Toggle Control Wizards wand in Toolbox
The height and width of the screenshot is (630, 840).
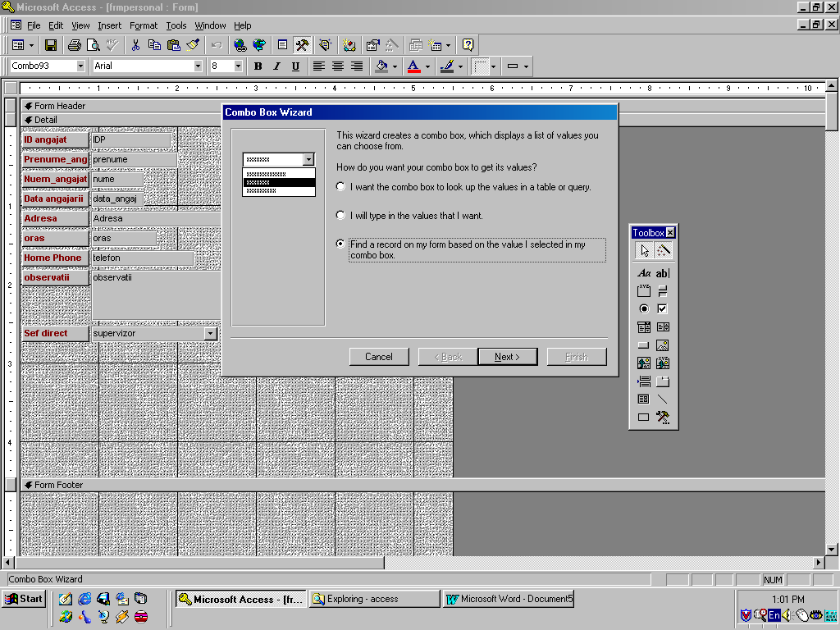click(663, 251)
